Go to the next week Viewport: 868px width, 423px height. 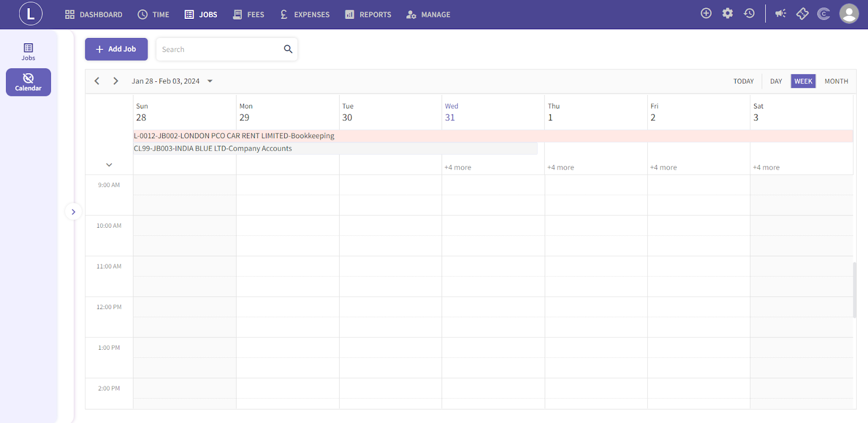point(116,81)
